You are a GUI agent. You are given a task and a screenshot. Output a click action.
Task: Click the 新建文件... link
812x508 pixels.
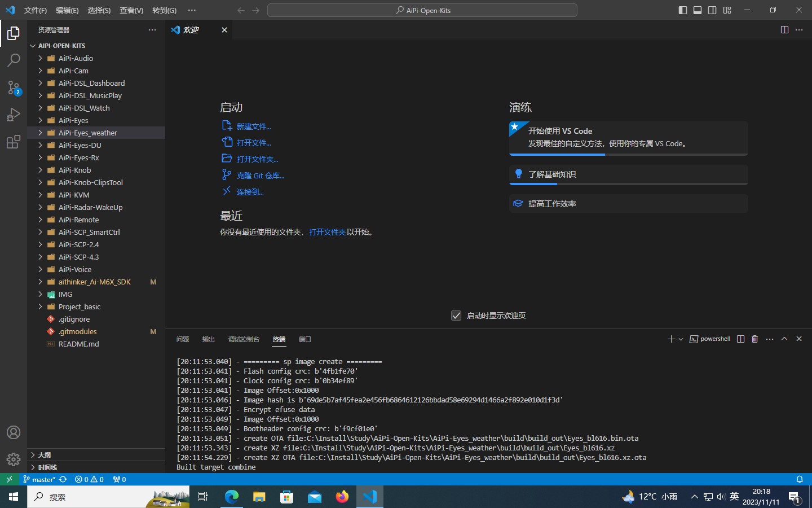pos(254,126)
